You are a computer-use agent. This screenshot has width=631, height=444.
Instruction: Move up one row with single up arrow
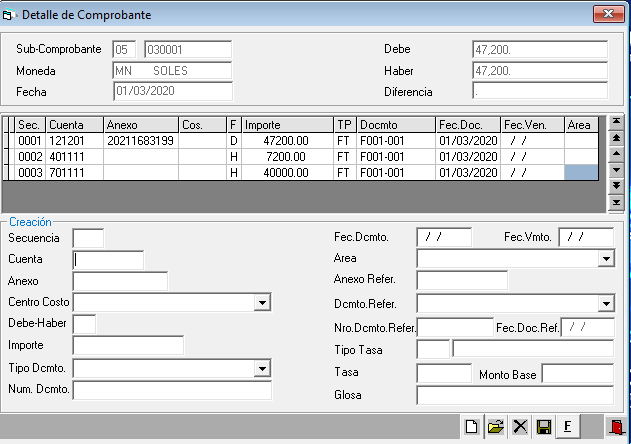616,155
